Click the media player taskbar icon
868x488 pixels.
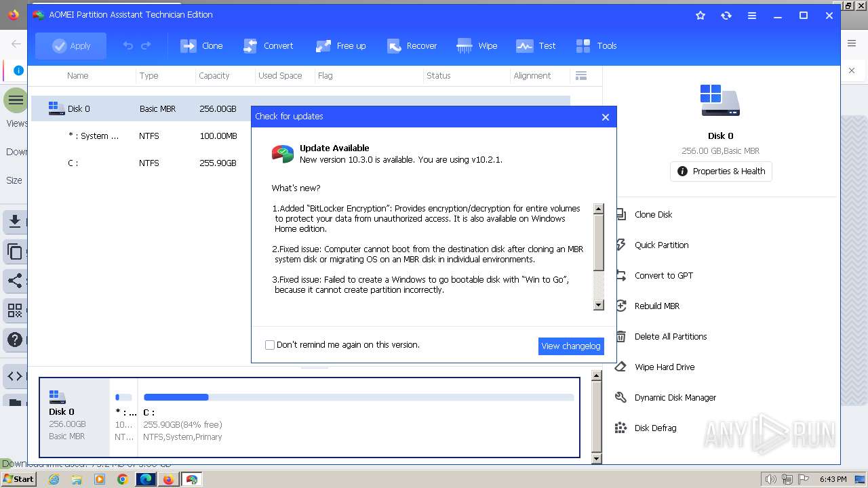click(100, 479)
